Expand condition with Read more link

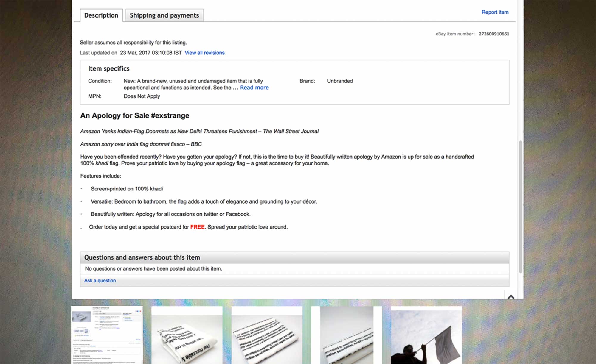coord(254,88)
